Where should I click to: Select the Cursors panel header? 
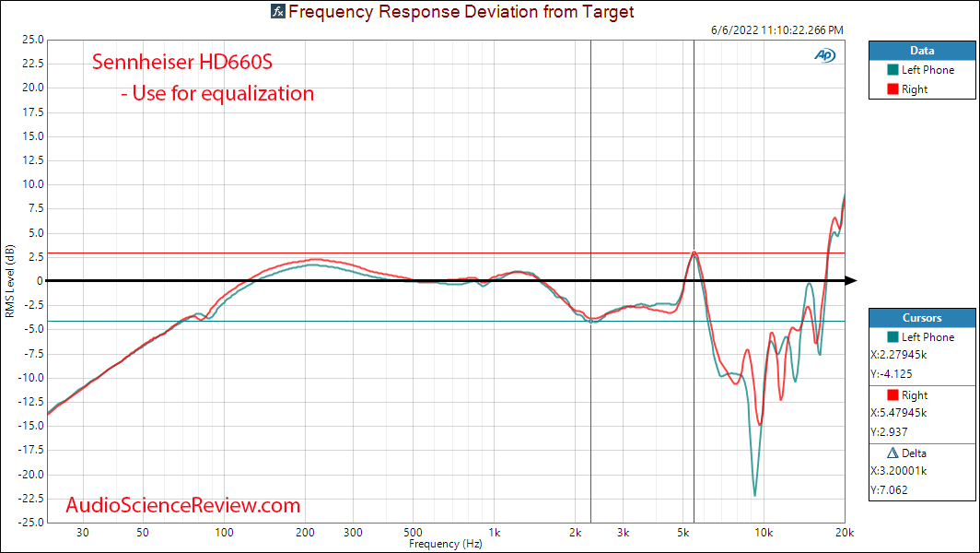[x=922, y=318]
